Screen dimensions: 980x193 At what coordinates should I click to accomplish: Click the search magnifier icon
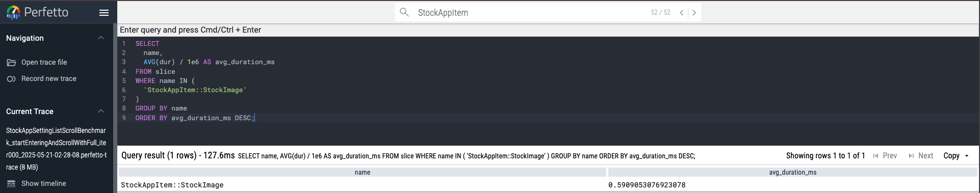pos(404,12)
